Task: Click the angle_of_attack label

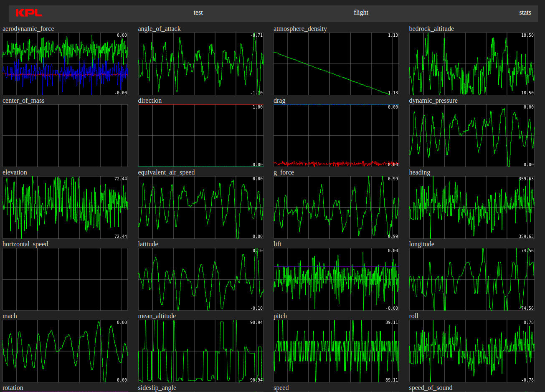Action: tap(160, 29)
